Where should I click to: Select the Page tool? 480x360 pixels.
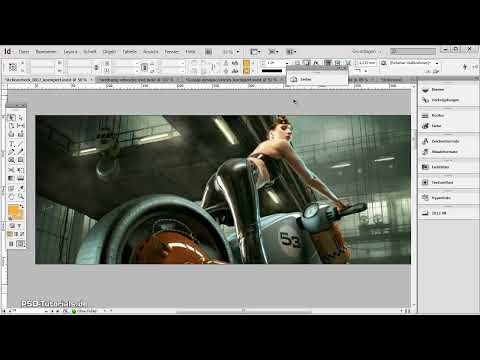(x=12, y=126)
